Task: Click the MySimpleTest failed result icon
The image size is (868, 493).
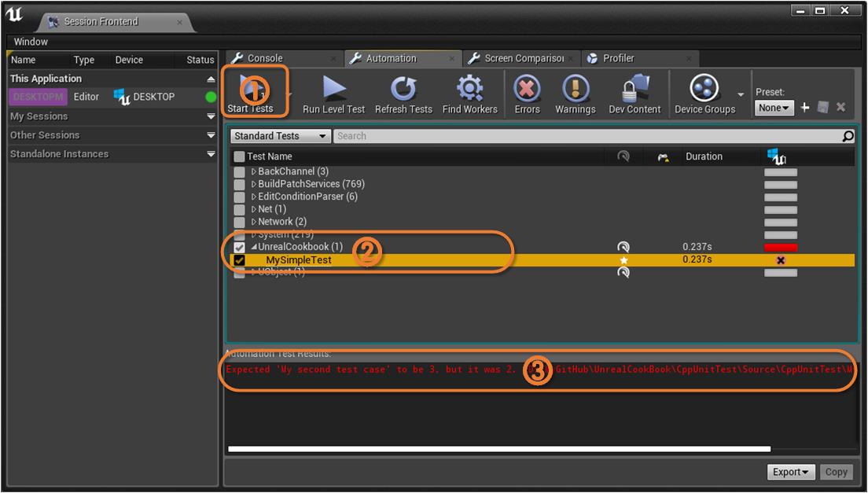Action: 781,260
